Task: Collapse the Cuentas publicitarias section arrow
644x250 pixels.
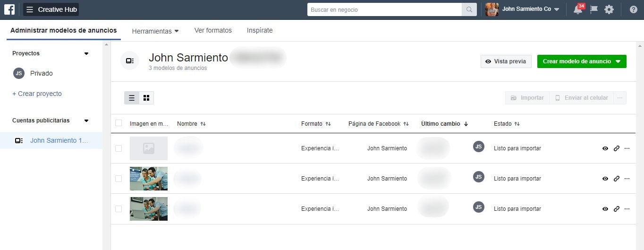Action: point(86,121)
